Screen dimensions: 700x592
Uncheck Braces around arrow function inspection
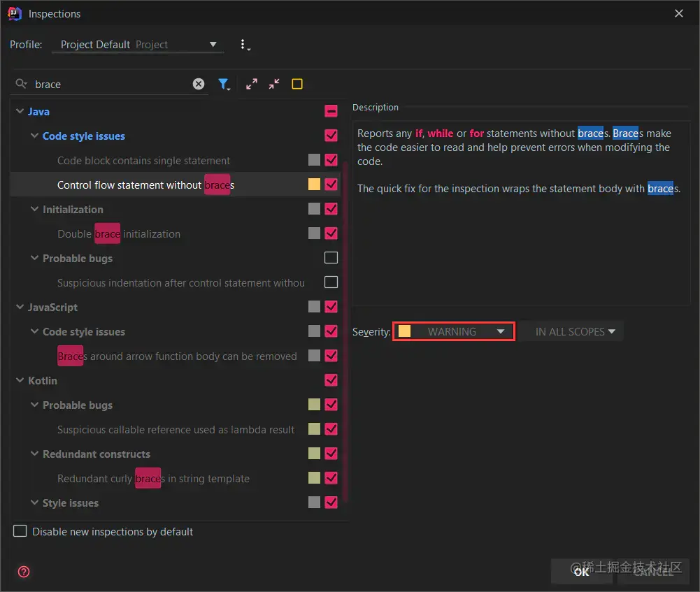[331, 356]
